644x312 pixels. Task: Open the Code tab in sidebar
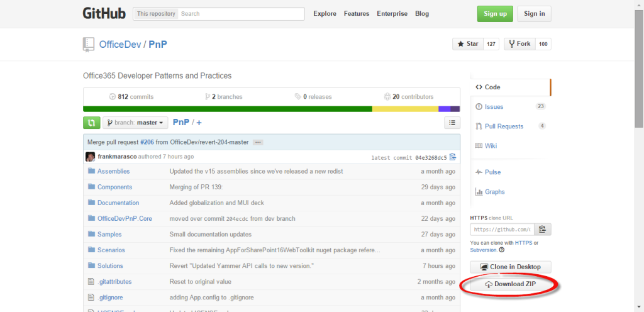tap(509, 87)
